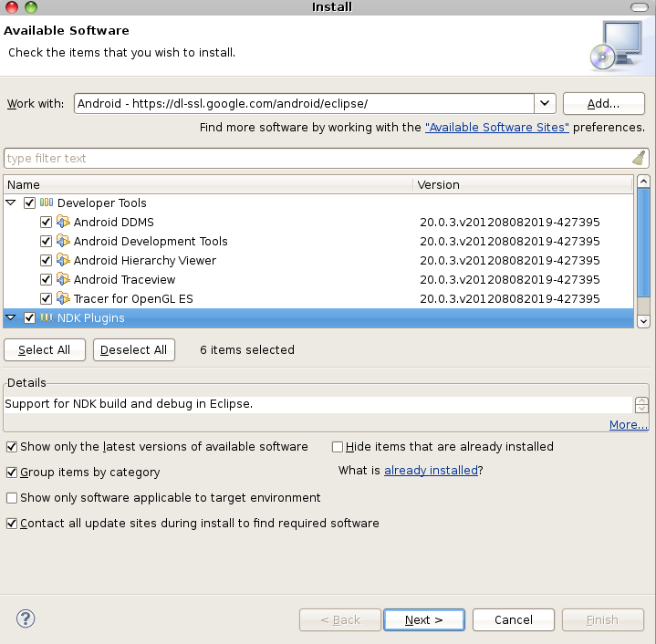Image resolution: width=656 pixels, height=644 pixels.
Task: Uncheck the Android DDMS checkbox
Action: pos(46,222)
